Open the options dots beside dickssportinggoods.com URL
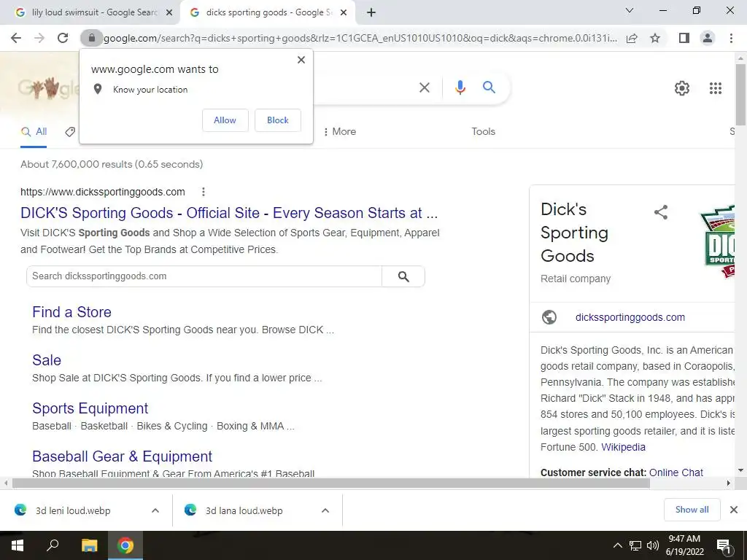This screenshot has height=560, width=747. [204, 192]
